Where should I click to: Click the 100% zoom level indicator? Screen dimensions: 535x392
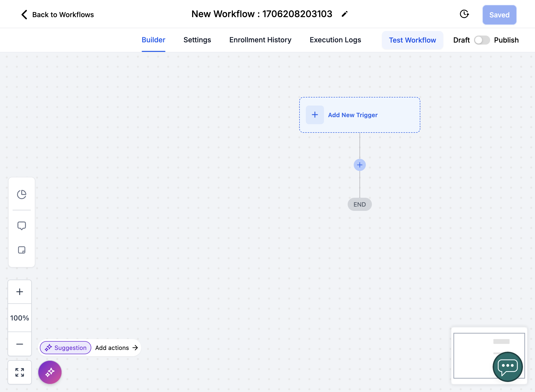click(x=20, y=318)
